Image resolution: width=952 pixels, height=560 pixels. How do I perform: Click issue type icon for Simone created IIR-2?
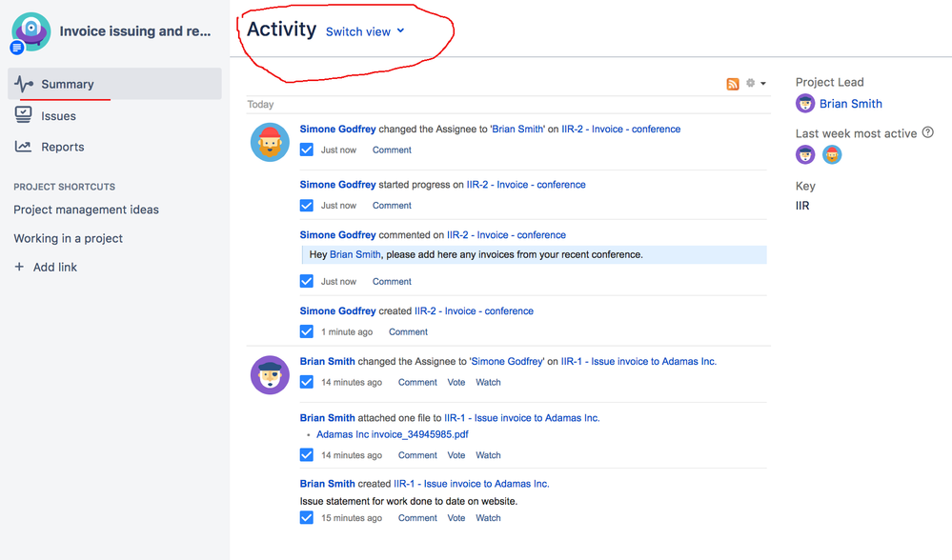(307, 331)
